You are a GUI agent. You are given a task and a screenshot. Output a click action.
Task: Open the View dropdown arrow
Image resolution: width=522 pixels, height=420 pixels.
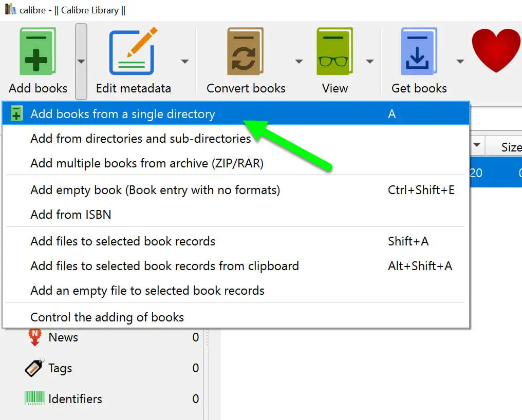(369, 62)
